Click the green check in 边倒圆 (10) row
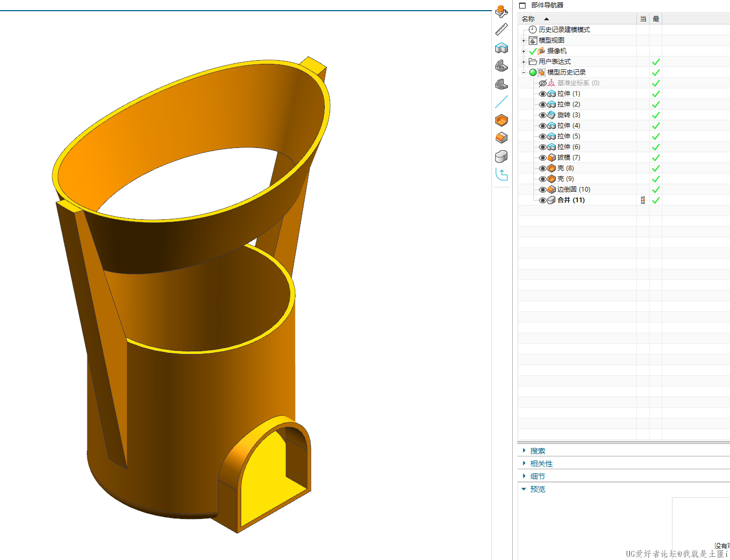Screen dimensions: 730x560 click(656, 190)
